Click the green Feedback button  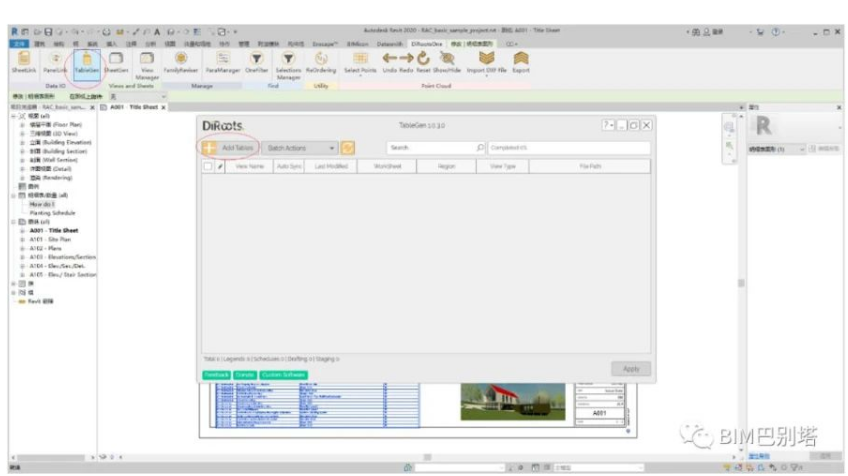tap(216, 375)
